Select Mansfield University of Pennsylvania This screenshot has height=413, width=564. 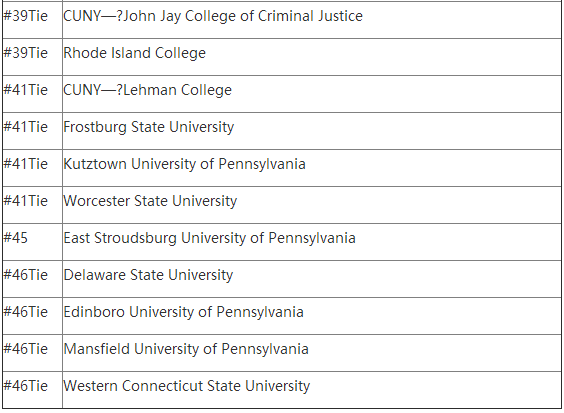click(186, 349)
